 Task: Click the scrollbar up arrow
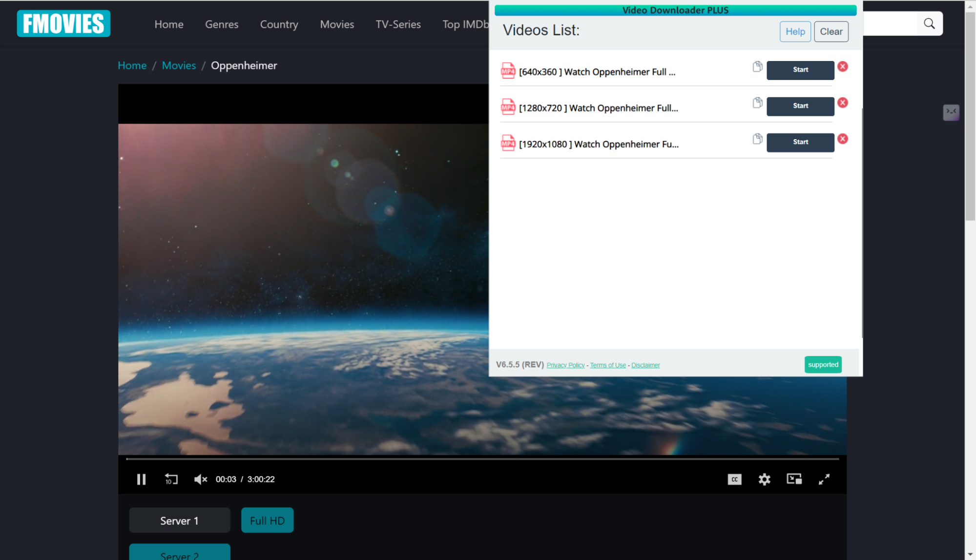[970, 6]
